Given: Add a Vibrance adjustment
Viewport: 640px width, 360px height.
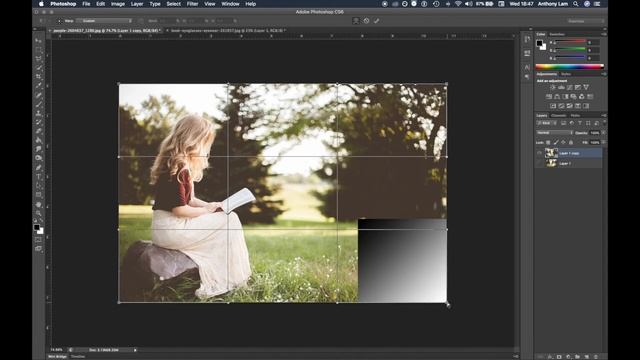Looking at the screenshot, I should (586, 87).
